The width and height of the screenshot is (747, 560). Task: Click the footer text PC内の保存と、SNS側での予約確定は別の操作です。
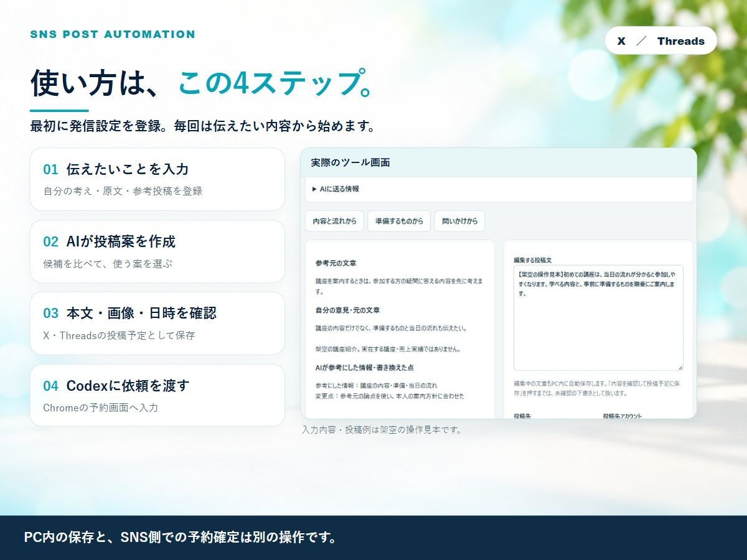pos(181,538)
